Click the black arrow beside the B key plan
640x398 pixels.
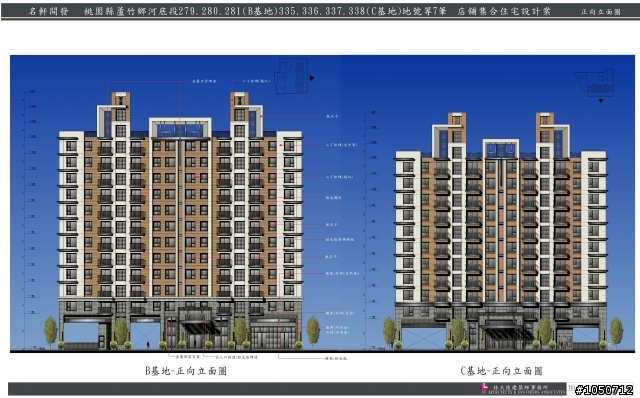point(312,78)
